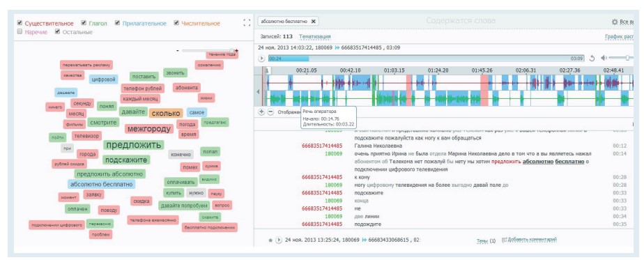Click timeline marker 01:03.15
The width and height of the screenshot is (644, 260).
coord(394,70)
